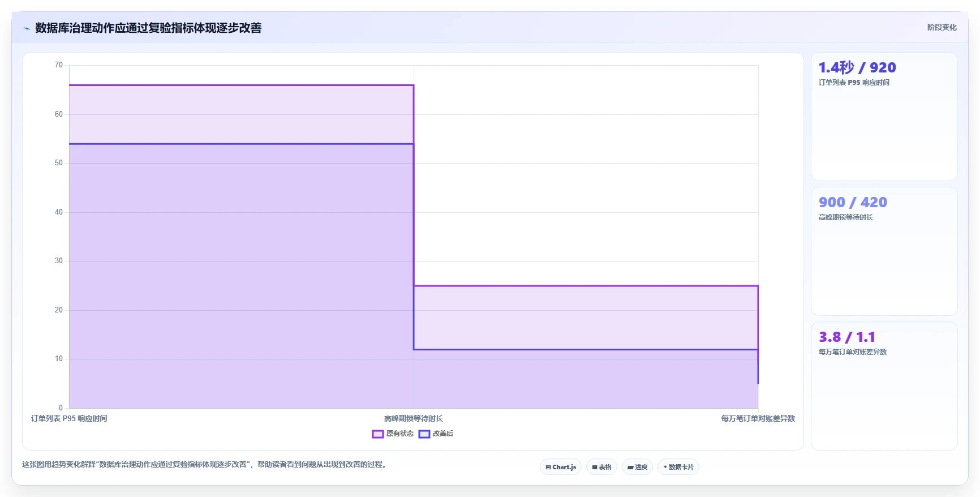Click the y-axis tick label 50
This screenshot has width=980, height=497.
[x=59, y=163]
